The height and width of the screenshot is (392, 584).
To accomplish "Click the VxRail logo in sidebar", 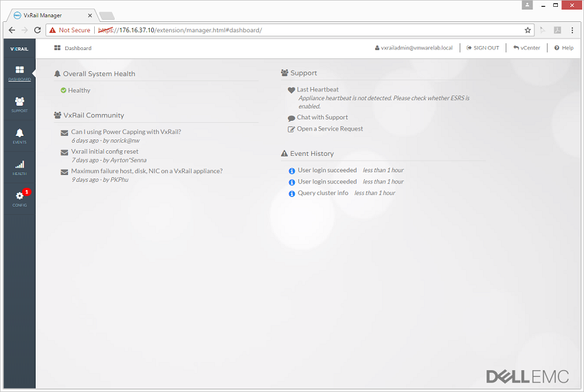I will (x=19, y=49).
